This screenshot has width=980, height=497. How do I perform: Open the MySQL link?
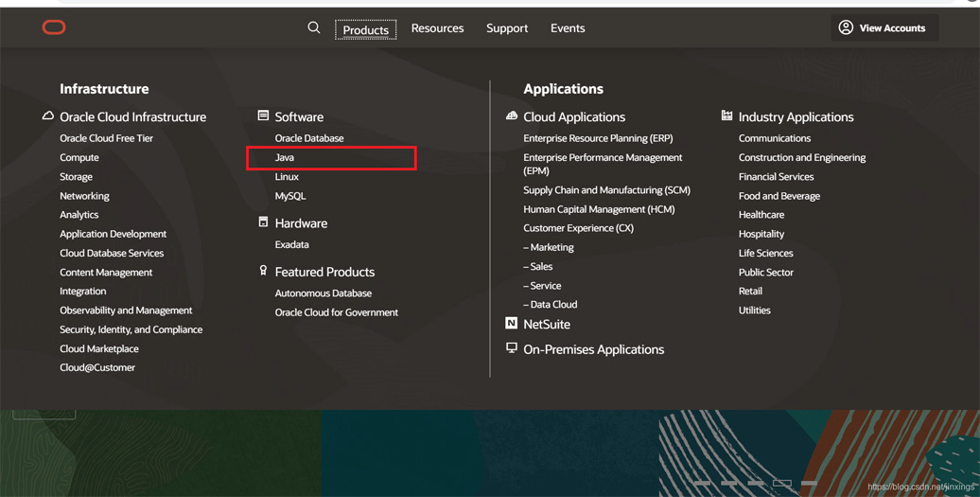click(290, 196)
